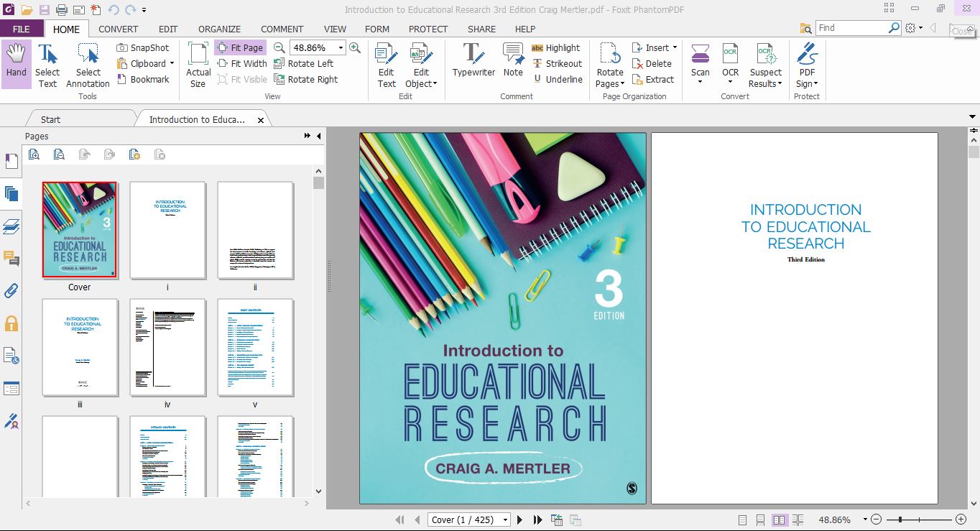Open the Security panel
This screenshot has height=531, width=980.
click(x=11, y=323)
